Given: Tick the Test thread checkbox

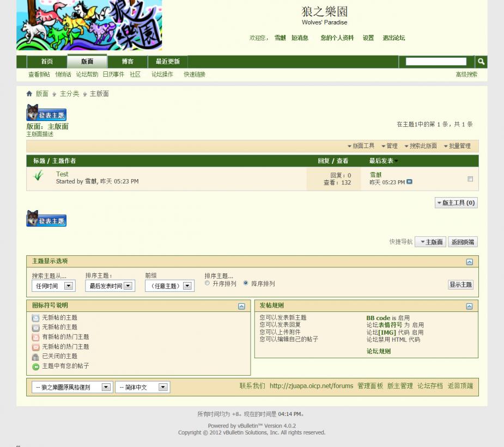Looking at the screenshot, I should (470, 179).
